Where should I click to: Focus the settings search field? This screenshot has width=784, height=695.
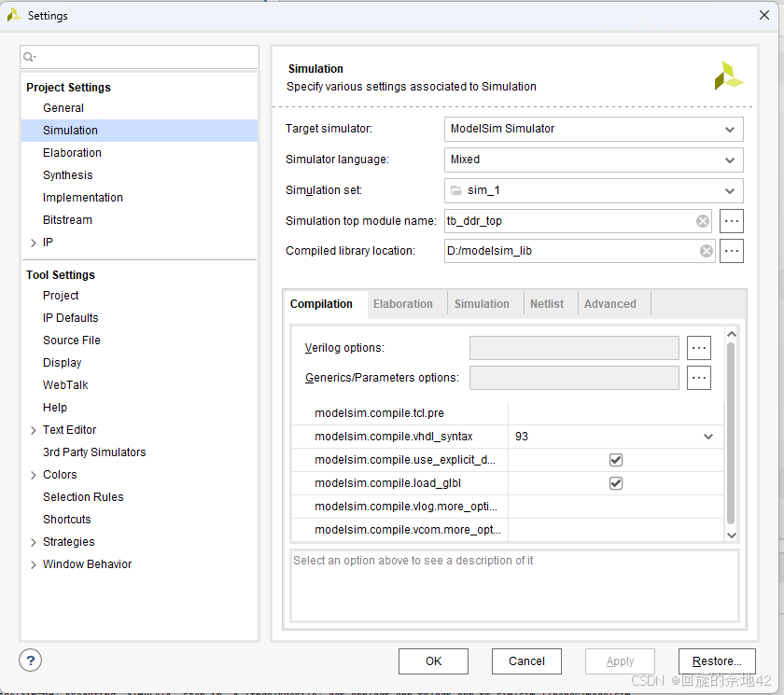coord(139,57)
